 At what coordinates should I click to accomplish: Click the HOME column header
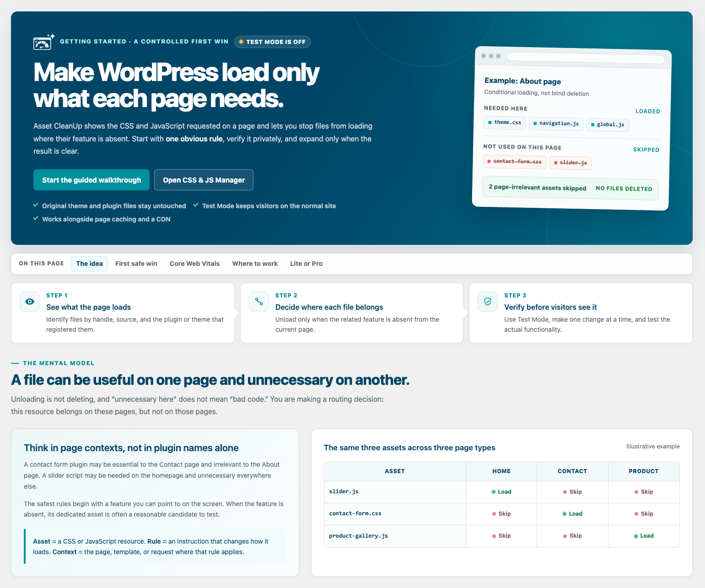(x=501, y=471)
